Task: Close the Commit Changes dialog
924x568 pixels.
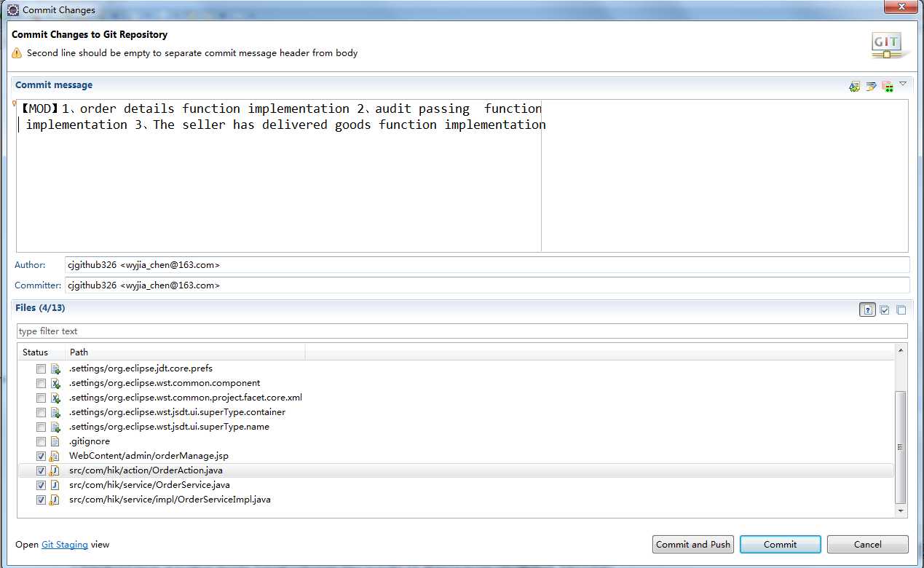Action: pyautogui.click(x=901, y=7)
